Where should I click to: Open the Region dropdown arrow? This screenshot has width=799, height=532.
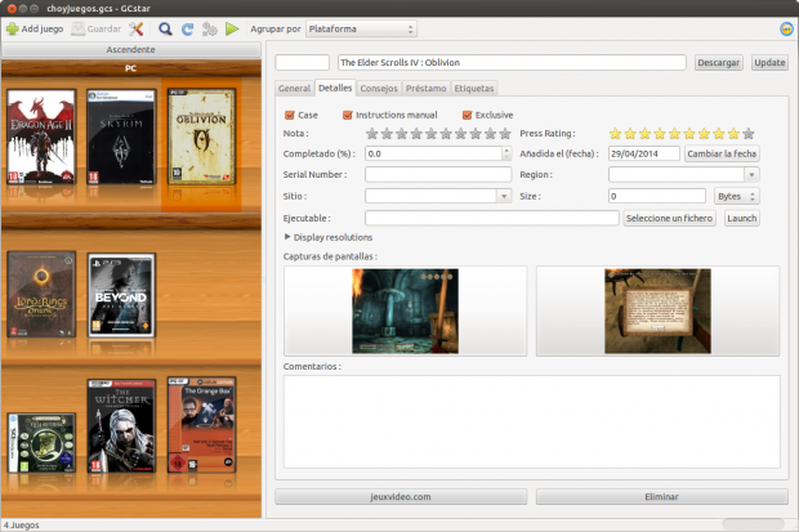pyautogui.click(x=752, y=175)
